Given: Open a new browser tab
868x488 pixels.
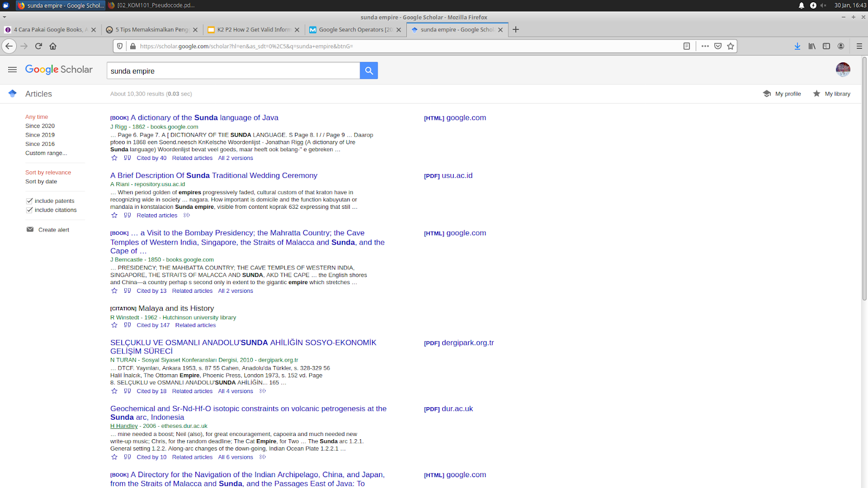Looking at the screenshot, I should (x=516, y=29).
